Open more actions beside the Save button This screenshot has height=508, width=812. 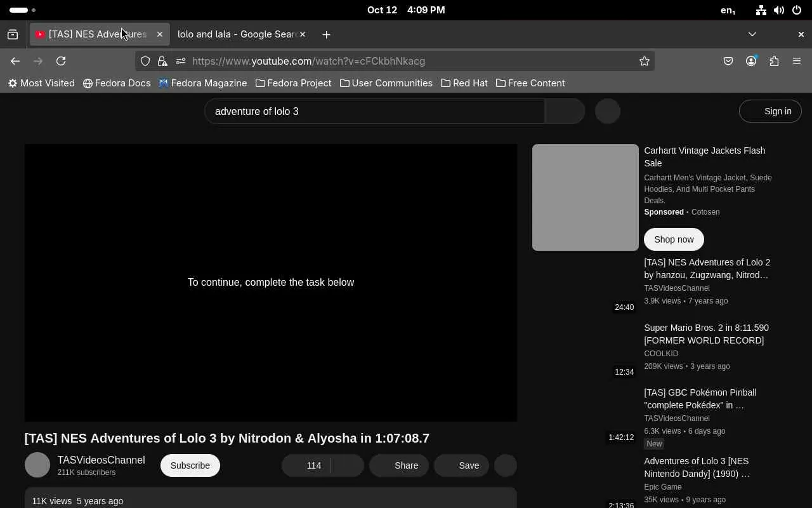506,465
